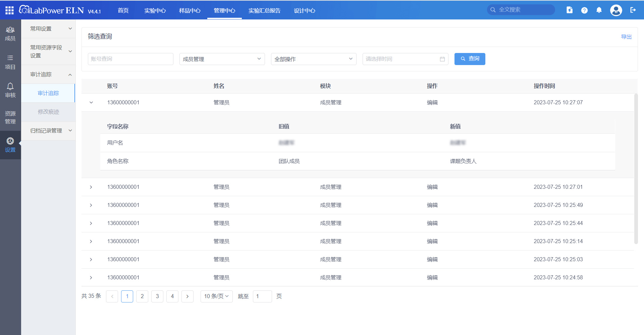This screenshot has width=644, height=335.
Task: Open 实验汇总报告 tab
Action: point(264,10)
